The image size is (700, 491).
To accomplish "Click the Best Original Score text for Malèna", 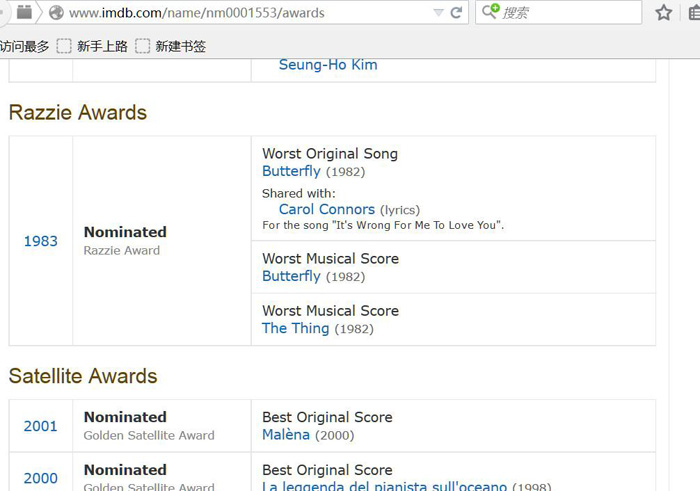I will tap(327, 417).
